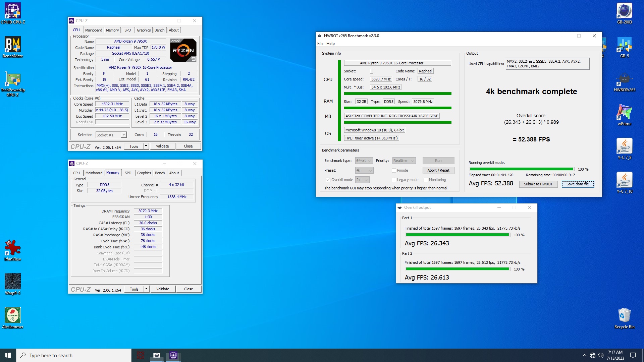
Task: Open Socket #1 selection dropdown
Action: point(111,135)
